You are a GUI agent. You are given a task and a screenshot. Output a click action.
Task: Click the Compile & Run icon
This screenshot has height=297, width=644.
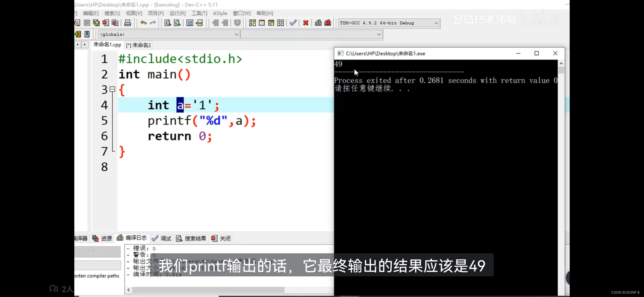(x=271, y=23)
